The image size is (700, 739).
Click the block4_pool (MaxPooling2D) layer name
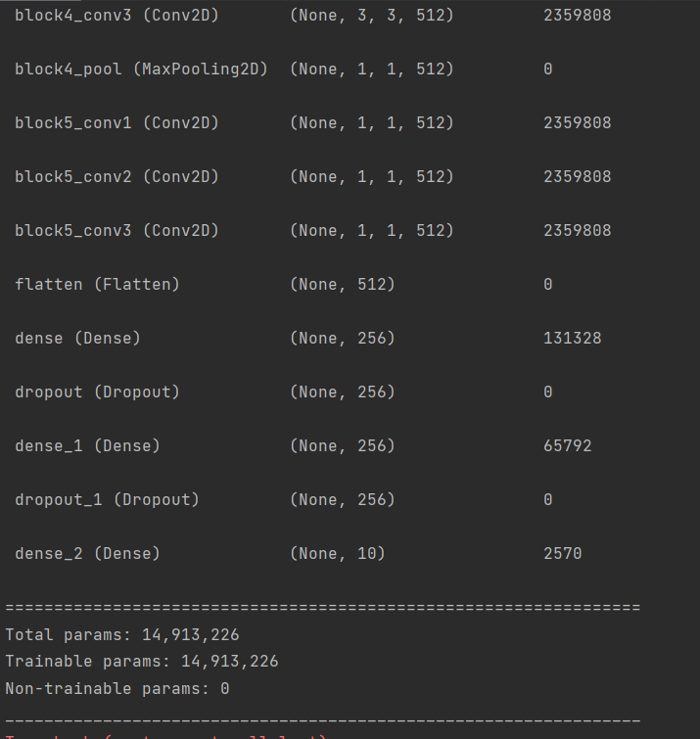point(141,69)
